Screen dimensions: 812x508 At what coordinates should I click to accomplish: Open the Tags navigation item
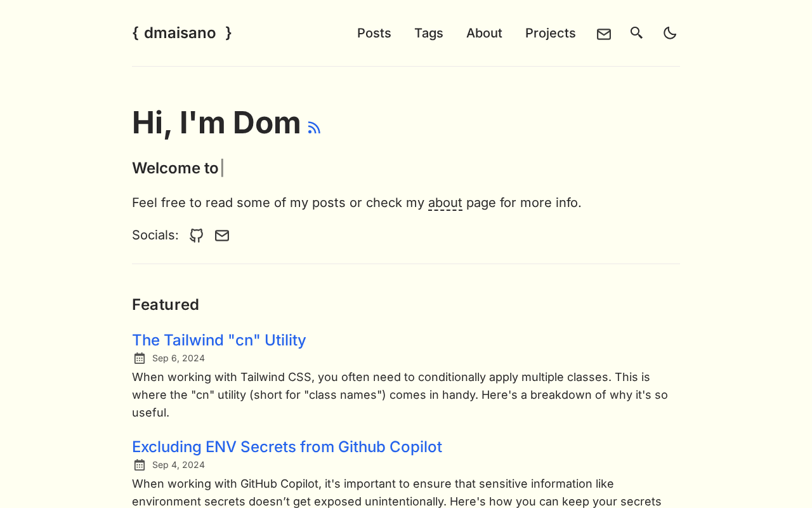(429, 33)
